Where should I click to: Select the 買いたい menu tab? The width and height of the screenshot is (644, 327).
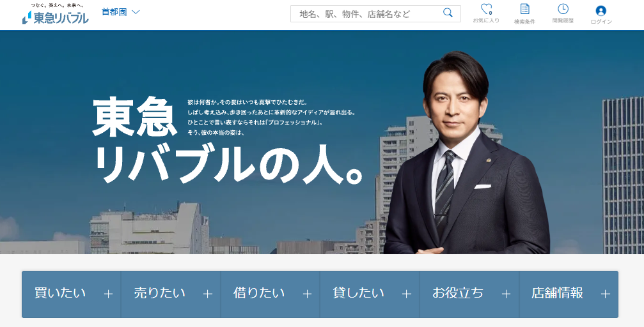tap(72, 294)
